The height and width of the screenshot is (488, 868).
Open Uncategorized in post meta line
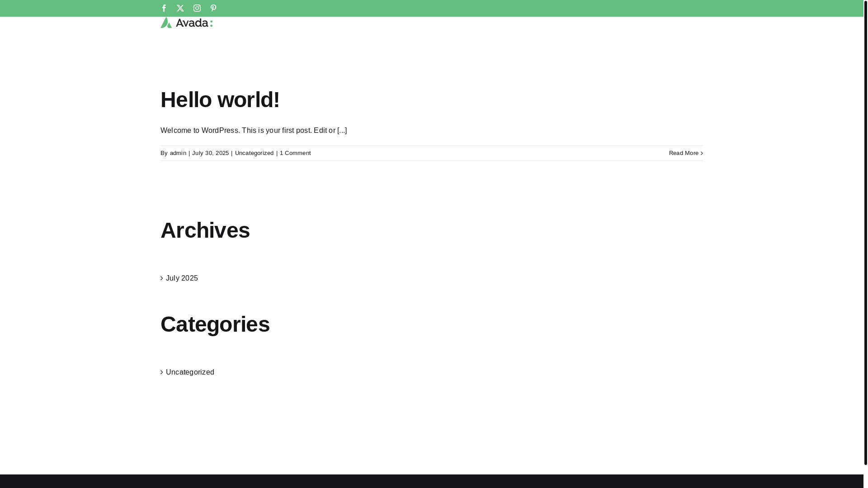pos(255,153)
